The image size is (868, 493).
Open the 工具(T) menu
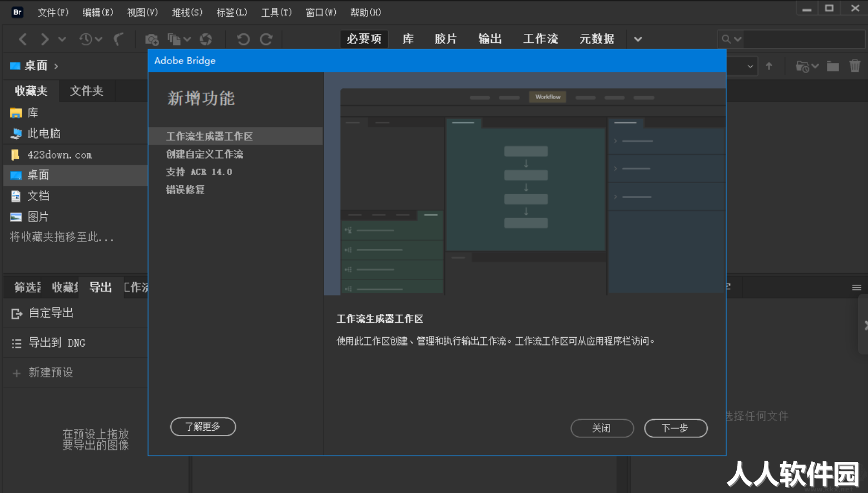(276, 12)
